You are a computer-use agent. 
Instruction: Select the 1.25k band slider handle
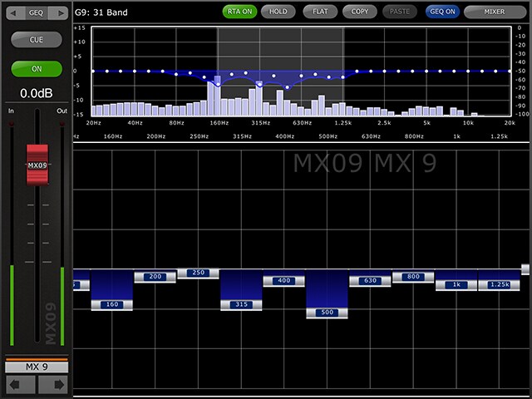pyautogui.click(x=499, y=285)
